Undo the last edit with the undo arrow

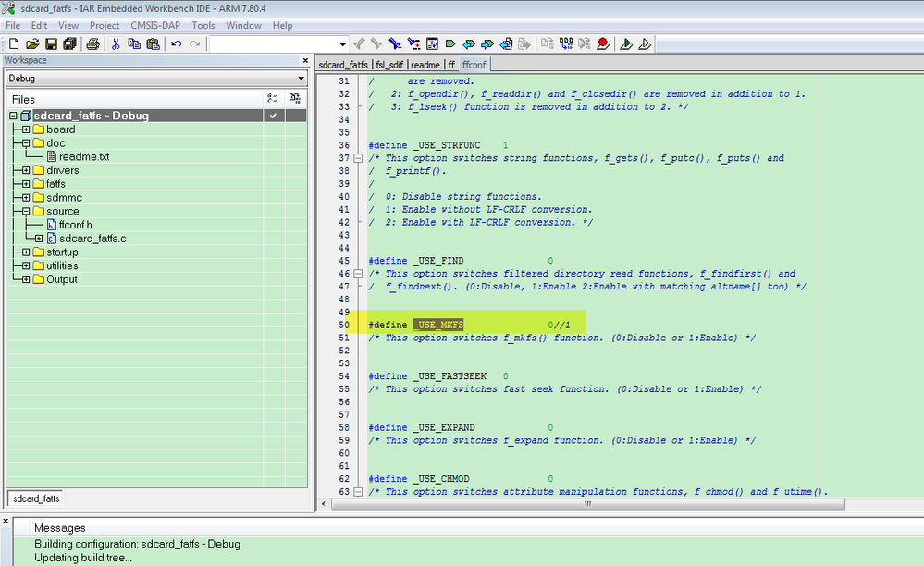(176, 44)
